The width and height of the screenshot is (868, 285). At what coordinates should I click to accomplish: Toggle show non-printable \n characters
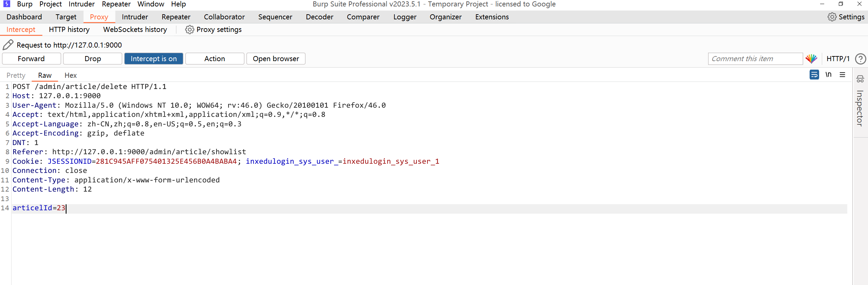(x=829, y=74)
